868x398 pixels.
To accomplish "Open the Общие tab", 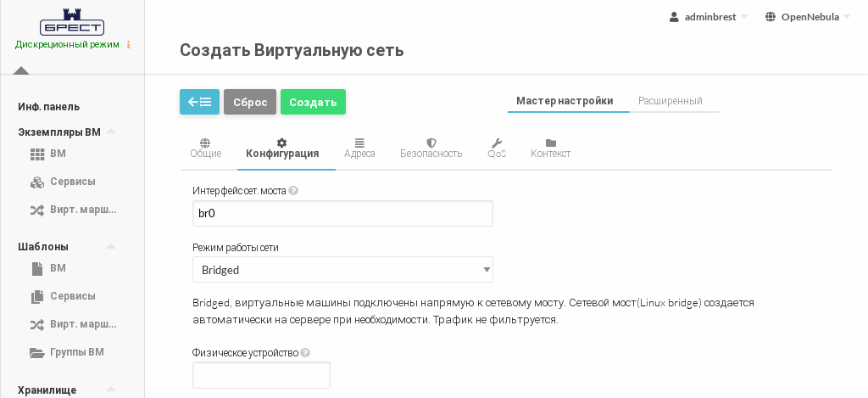I will pos(206,149).
